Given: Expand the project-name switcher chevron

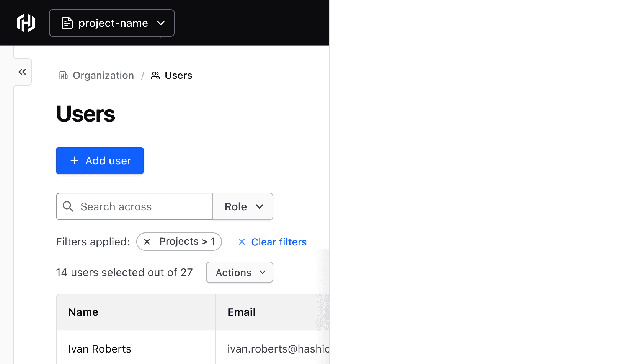Looking at the screenshot, I should [161, 23].
